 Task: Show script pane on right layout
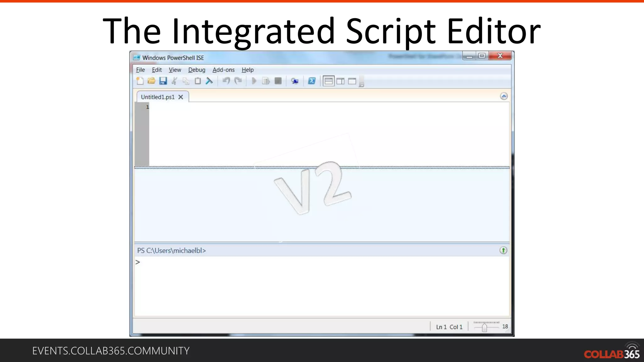click(341, 81)
